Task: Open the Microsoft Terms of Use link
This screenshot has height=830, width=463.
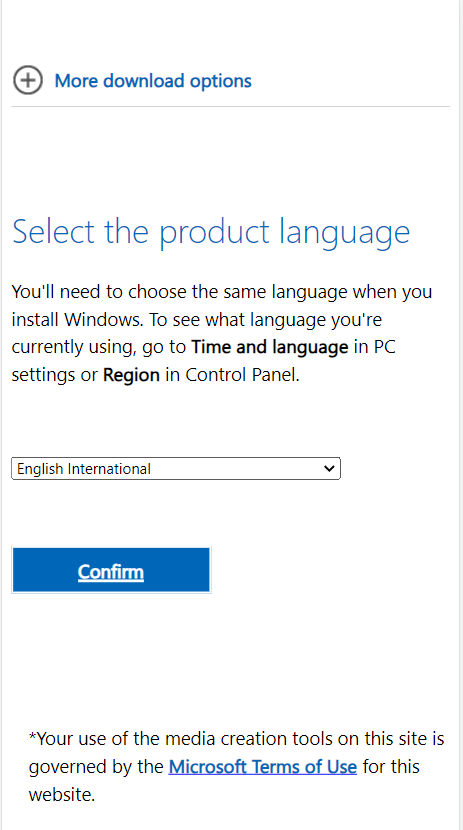Action: (262, 766)
